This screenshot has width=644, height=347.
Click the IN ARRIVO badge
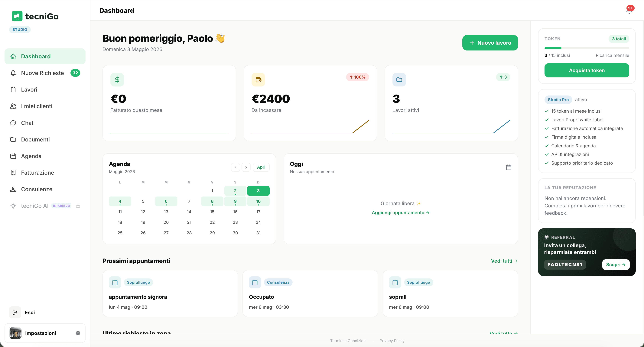pos(61,206)
